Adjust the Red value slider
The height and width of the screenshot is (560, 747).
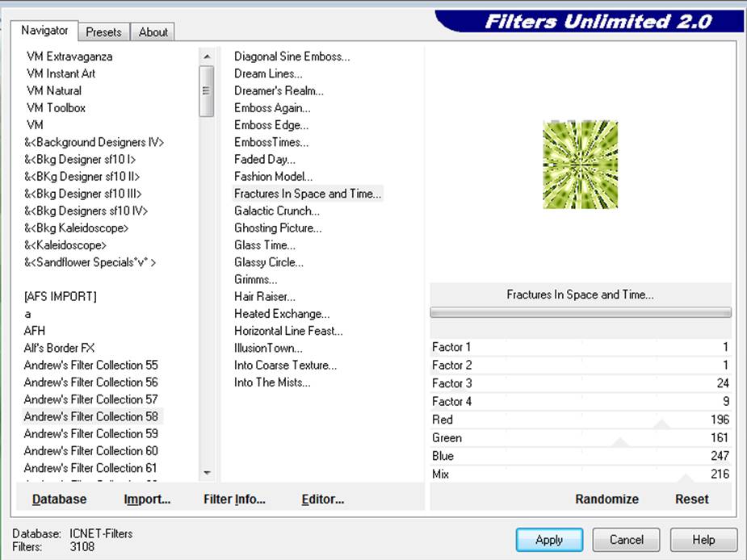(580, 420)
